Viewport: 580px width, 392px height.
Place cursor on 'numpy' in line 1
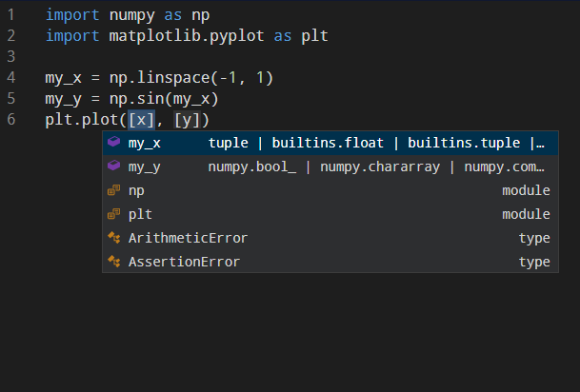[x=131, y=16]
